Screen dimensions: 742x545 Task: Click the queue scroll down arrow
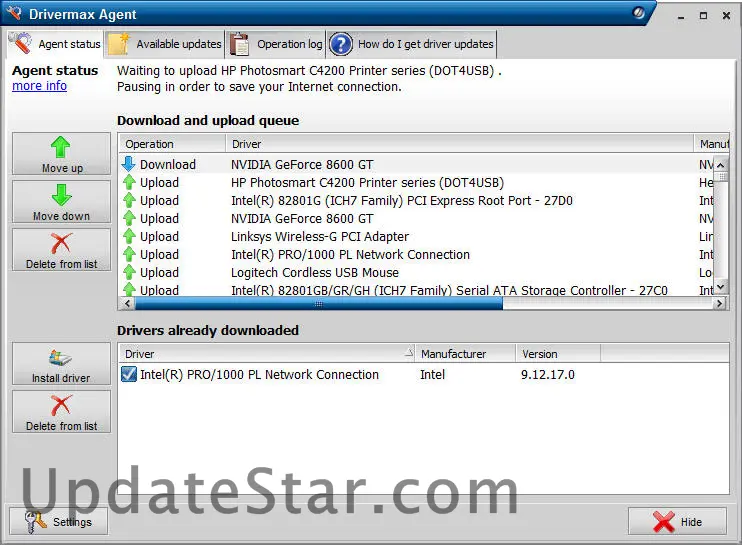click(x=720, y=287)
